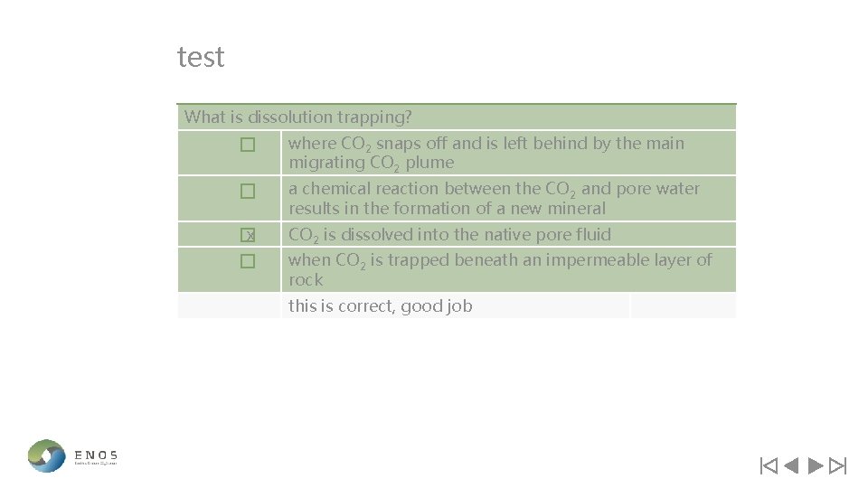Skip to the last slide
Image resolution: width=868 pixels, height=488 pixels.
pos(838,466)
